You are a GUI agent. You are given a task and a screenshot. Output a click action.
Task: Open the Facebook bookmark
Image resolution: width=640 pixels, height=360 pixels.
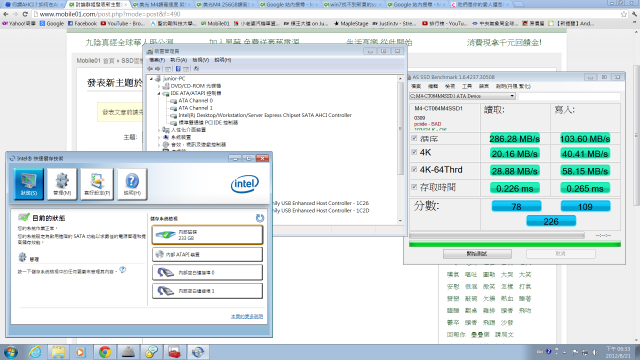pyautogui.click(x=82, y=24)
